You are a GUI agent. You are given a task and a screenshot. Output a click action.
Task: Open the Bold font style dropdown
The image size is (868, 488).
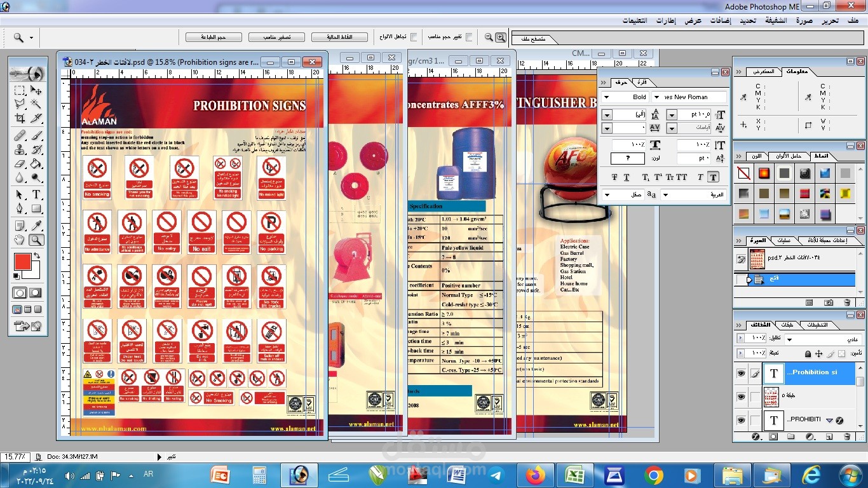point(606,97)
